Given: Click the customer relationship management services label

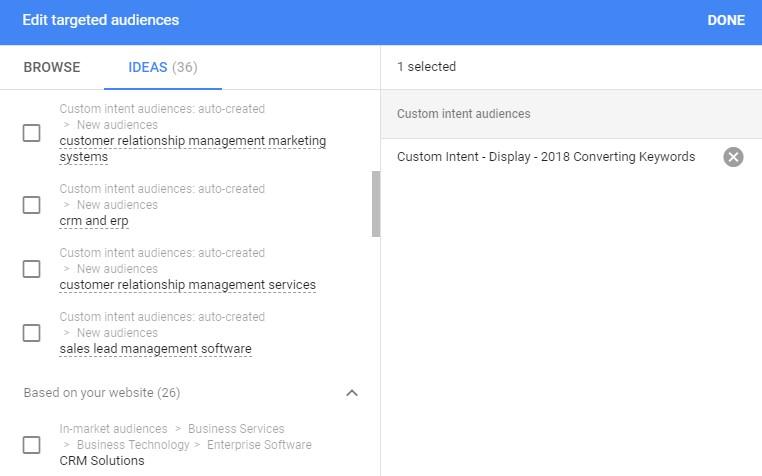Looking at the screenshot, I should pyautogui.click(x=187, y=285).
